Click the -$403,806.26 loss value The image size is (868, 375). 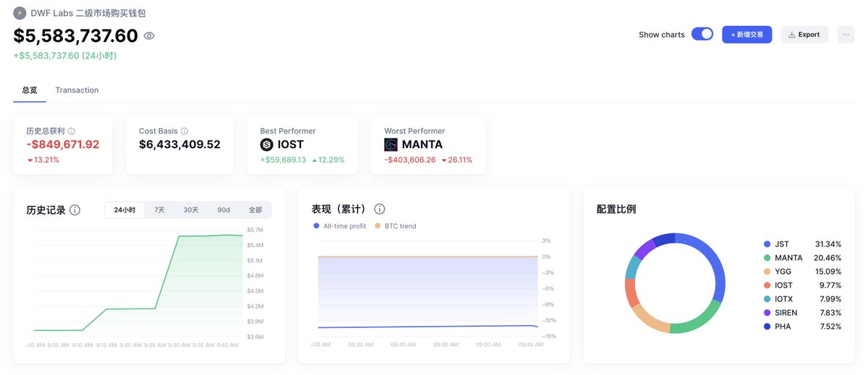pos(410,160)
